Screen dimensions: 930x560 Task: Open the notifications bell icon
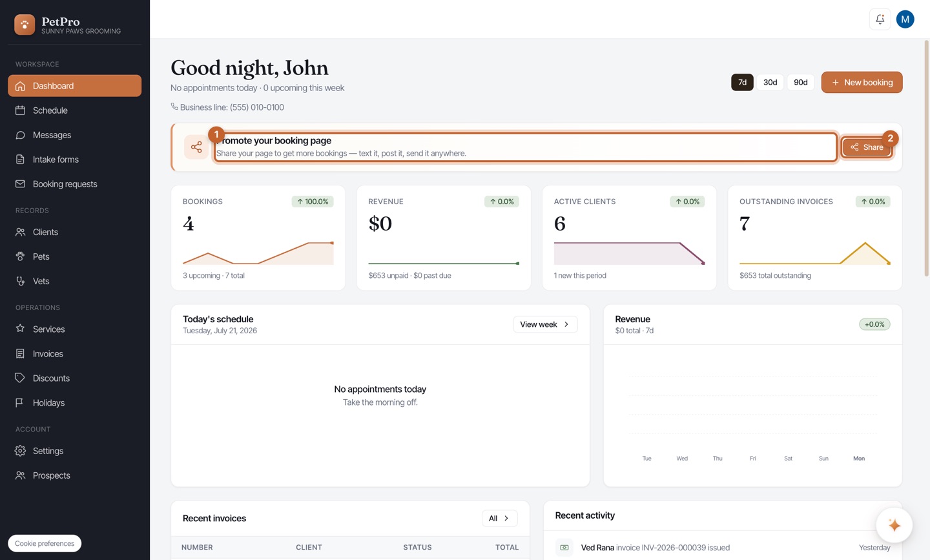(x=880, y=19)
